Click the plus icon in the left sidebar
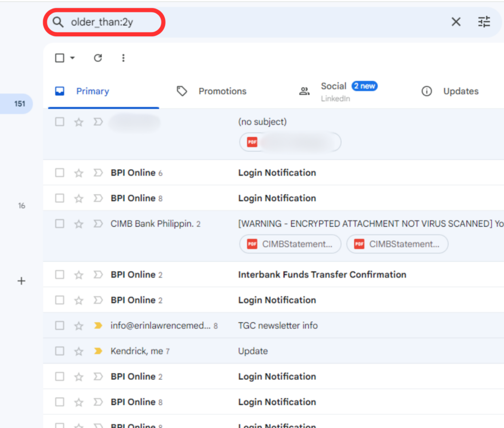 click(21, 281)
